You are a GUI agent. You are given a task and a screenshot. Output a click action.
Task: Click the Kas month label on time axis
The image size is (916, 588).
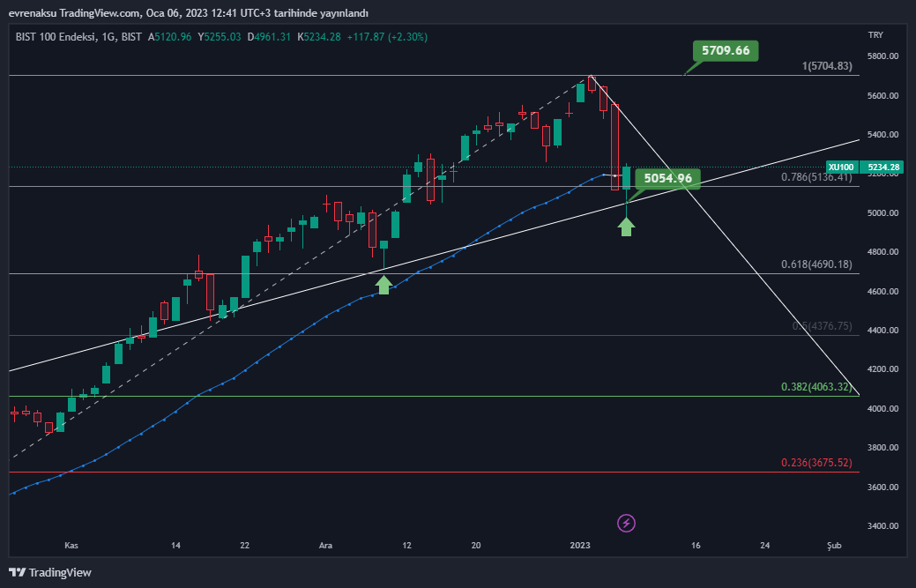[71, 546]
